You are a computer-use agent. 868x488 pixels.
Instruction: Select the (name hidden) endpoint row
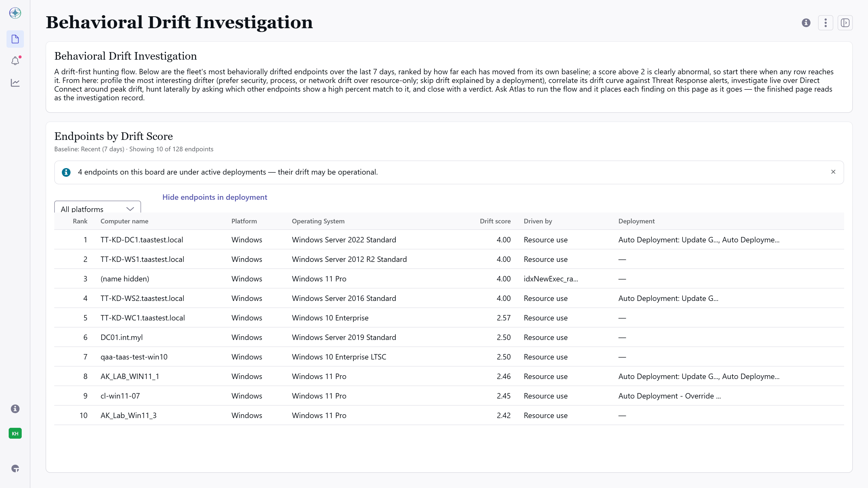point(449,278)
